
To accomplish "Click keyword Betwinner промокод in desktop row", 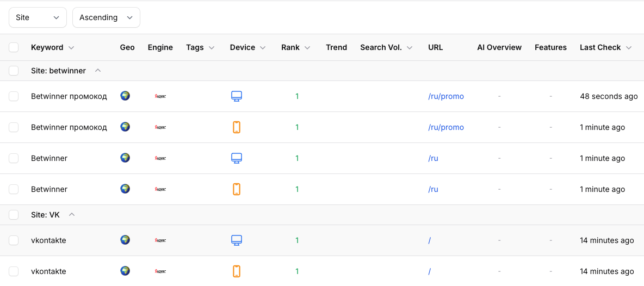I will 69,96.
